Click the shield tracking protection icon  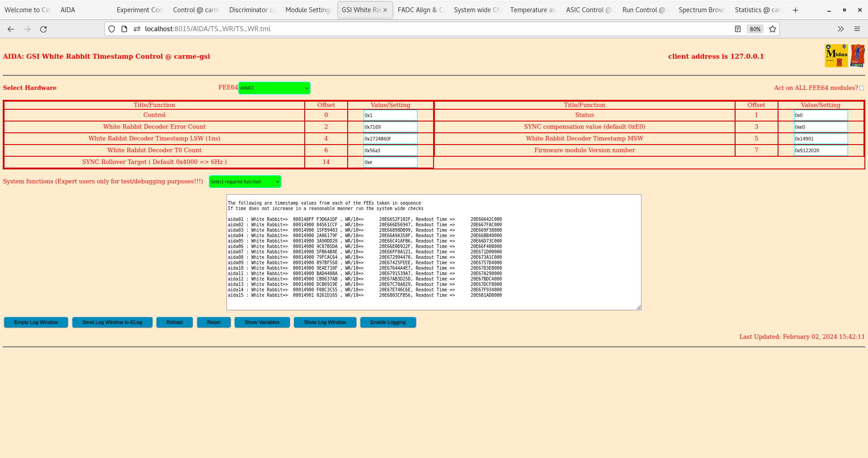point(112,29)
